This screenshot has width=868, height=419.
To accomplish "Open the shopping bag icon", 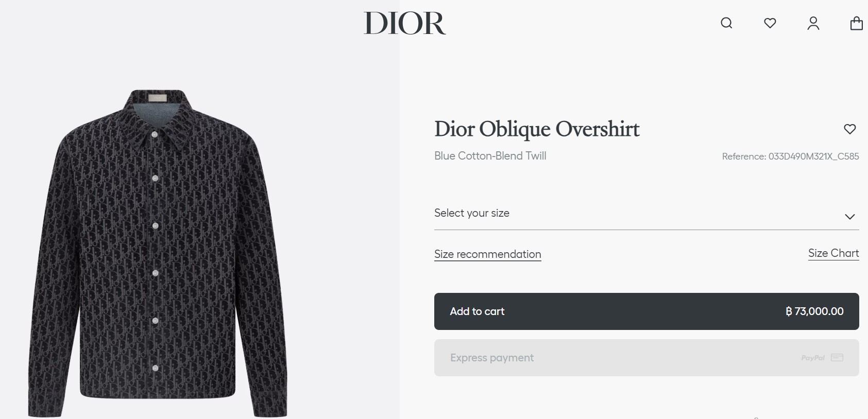I will [x=856, y=23].
